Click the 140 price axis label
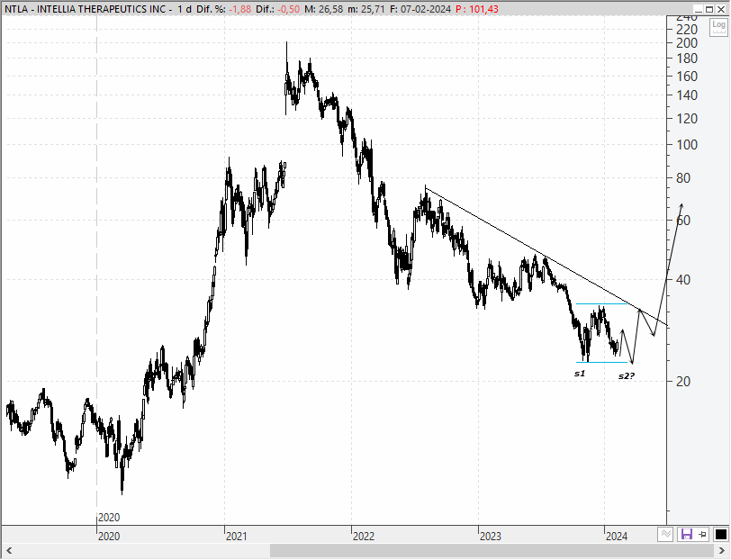 687,95
